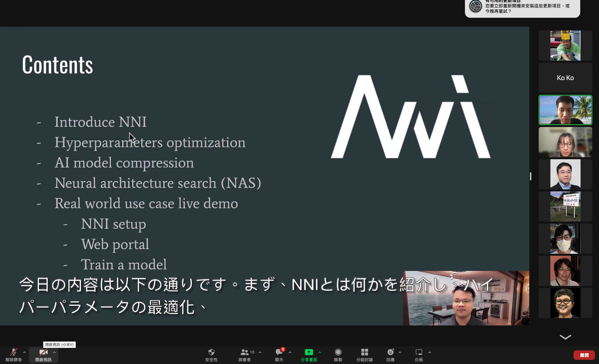Viewport: 599px width, 364px height.
Task: Expand the green arrow beside 分享畫面
Action: tap(320, 352)
